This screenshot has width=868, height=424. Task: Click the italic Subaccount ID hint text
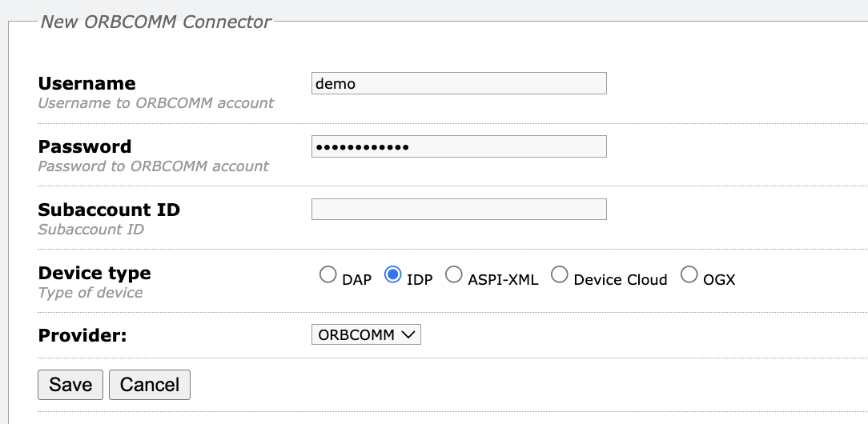click(x=90, y=229)
